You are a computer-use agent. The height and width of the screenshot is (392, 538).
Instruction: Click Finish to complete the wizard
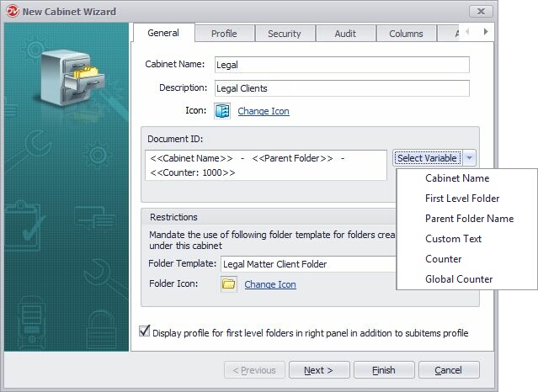pos(384,370)
